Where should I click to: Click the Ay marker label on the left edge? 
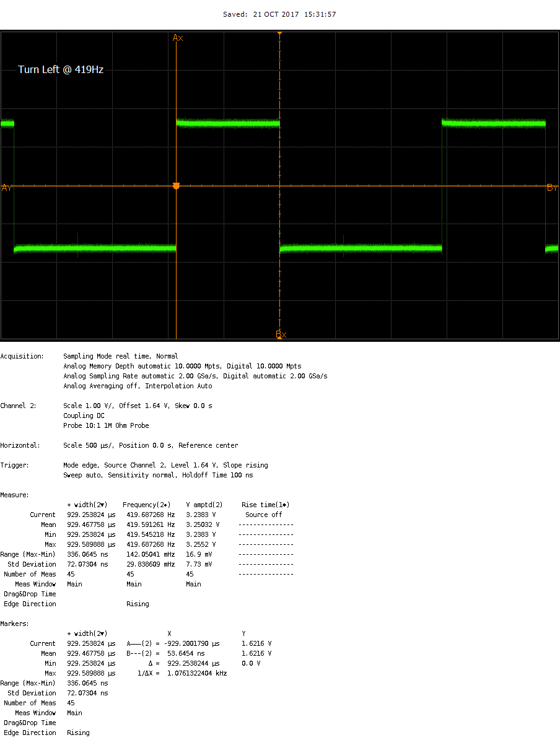pyautogui.click(x=7, y=188)
